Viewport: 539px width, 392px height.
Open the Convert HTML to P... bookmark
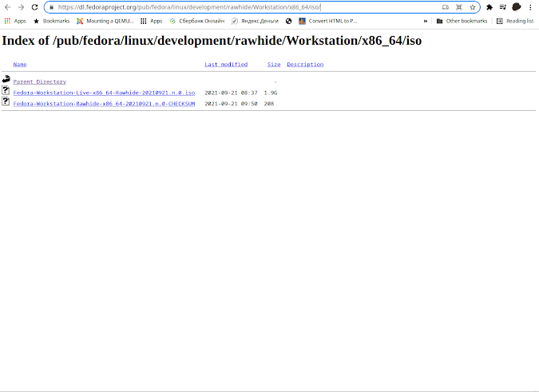[328, 21]
